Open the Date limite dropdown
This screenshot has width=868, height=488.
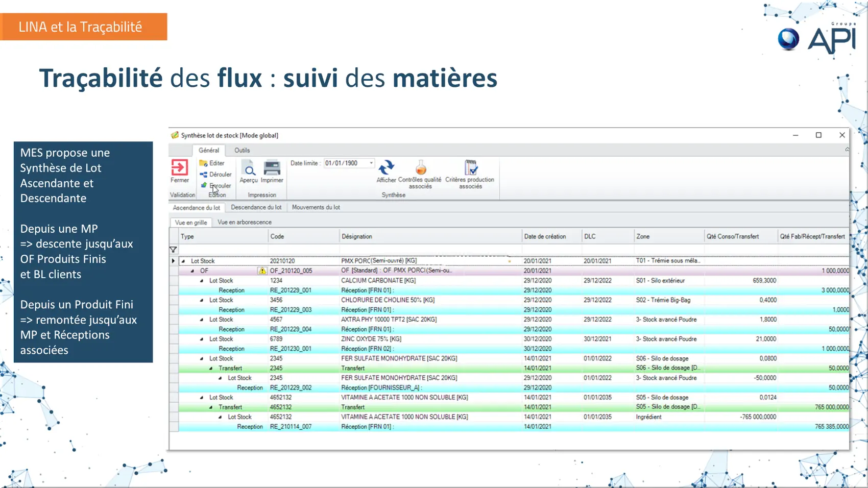(371, 163)
